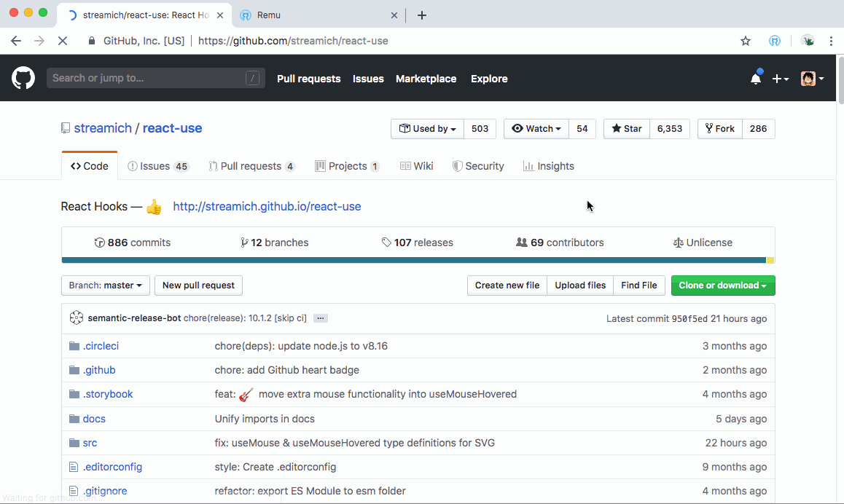
Task: Switch to the Remu tab
Action: (x=319, y=15)
